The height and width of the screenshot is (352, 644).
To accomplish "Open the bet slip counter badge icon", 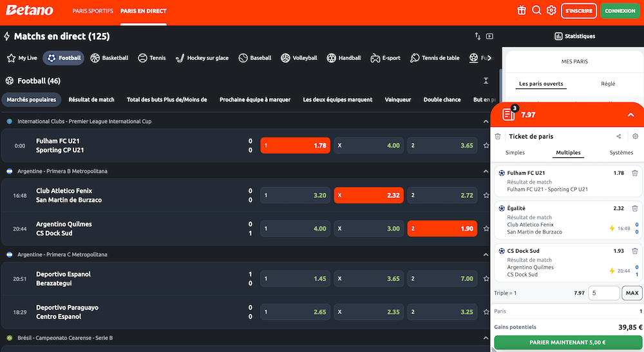I will click(x=509, y=113).
